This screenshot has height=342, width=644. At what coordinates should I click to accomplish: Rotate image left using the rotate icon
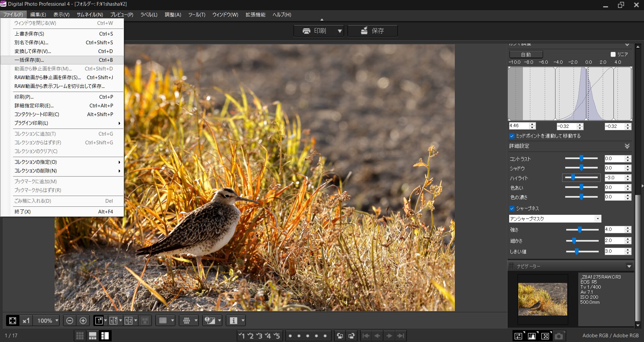pyautogui.click(x=339, y=336)
